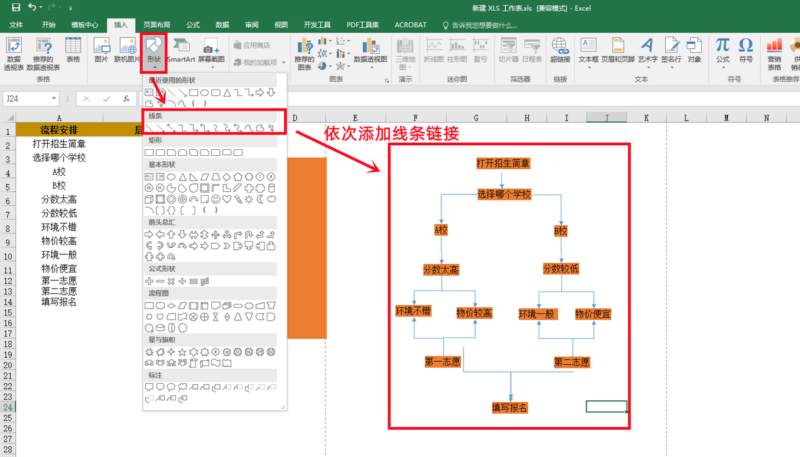Click 推荐的图表 recommended charts button
The width and height of the screenshot is (800, 457).
[x=305, y=52]
